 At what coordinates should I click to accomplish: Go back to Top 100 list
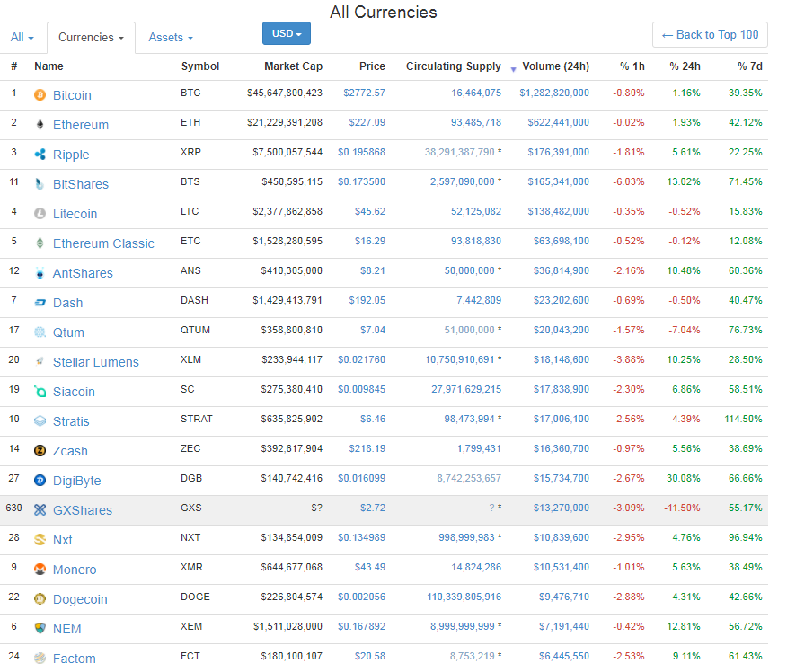click(x=710, y=35)
